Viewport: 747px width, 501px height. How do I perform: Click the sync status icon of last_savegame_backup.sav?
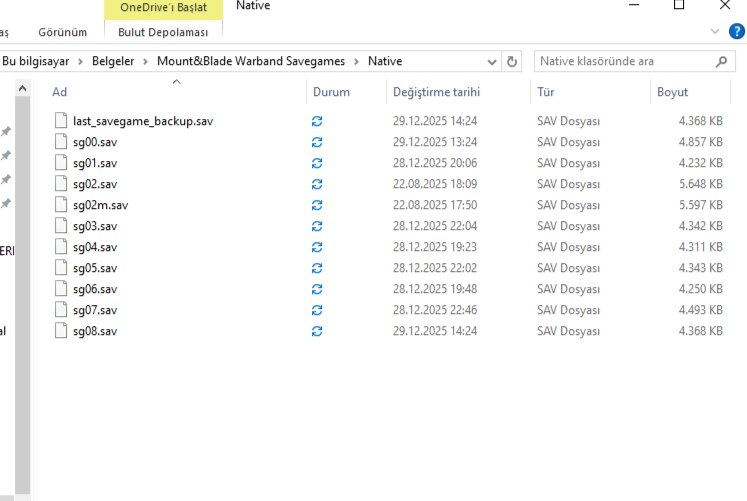(x=317, y=121)
